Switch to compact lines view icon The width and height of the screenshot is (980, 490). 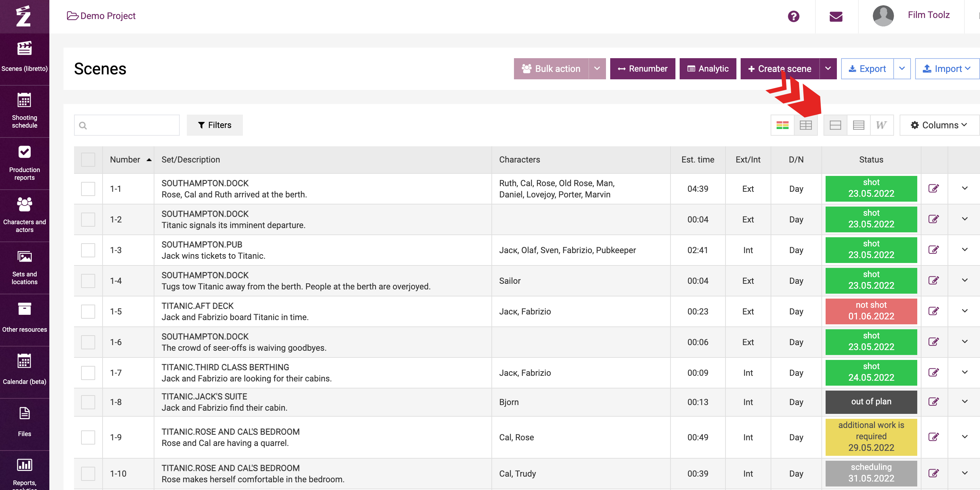click(859, 125)
